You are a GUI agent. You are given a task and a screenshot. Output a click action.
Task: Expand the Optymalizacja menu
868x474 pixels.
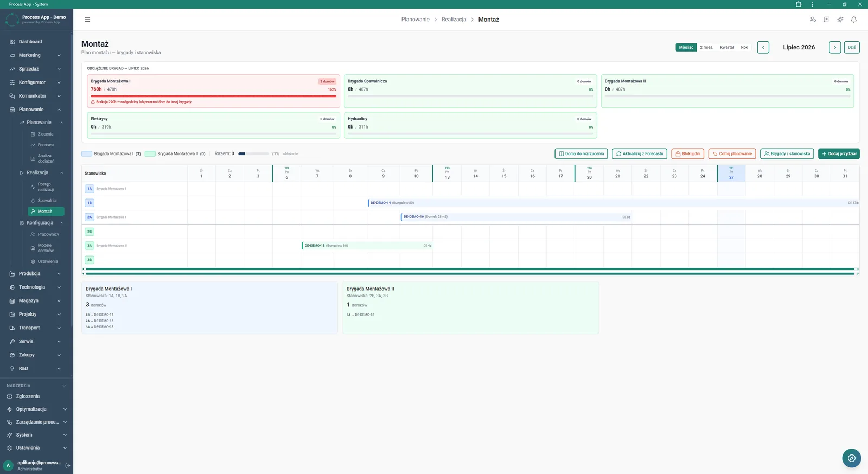(x=36, y=409)
